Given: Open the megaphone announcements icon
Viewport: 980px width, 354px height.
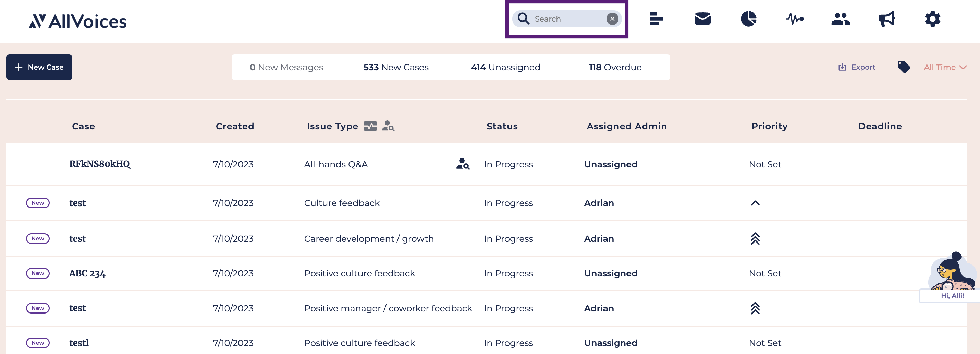Looking at the screenshot, I should 886,19.
